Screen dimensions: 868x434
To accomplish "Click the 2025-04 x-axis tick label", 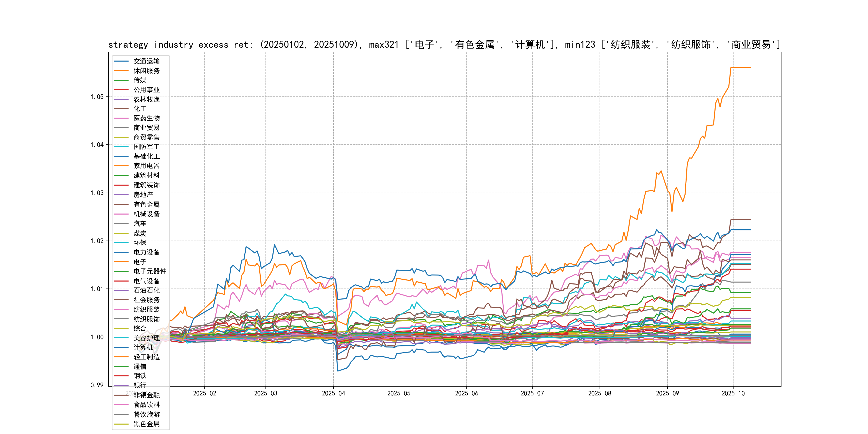I will click(333, 394).
